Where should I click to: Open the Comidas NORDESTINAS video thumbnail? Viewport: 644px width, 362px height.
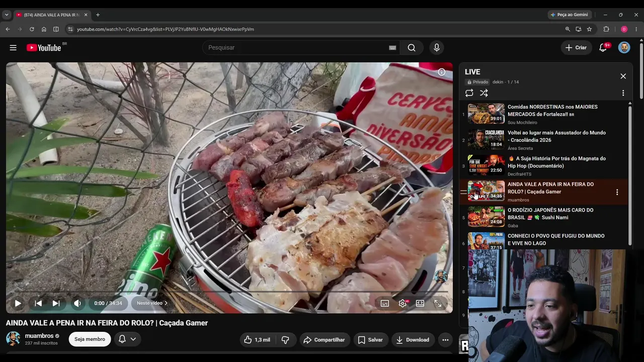pos(486,114)
